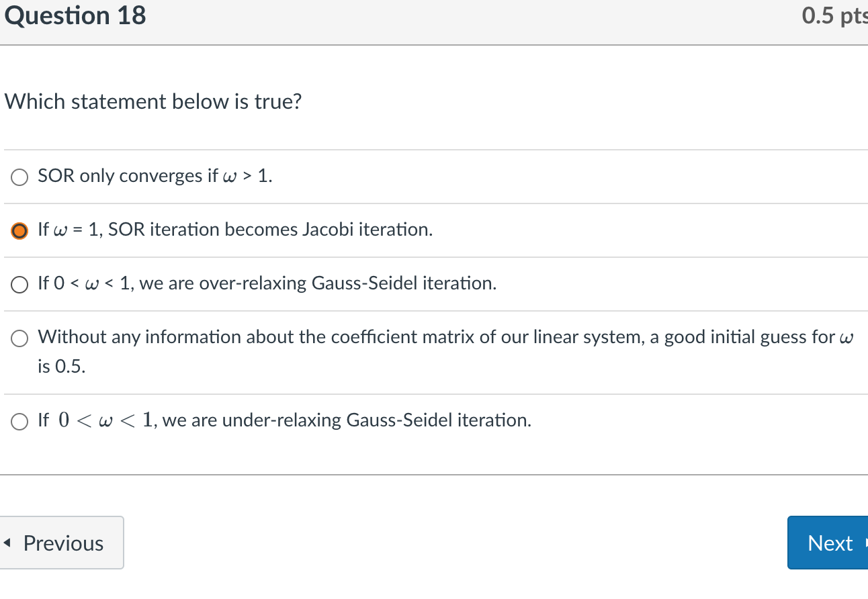Screen dimensions: 868x599
Task: Click the Previous button
Action: click(60, 542)
